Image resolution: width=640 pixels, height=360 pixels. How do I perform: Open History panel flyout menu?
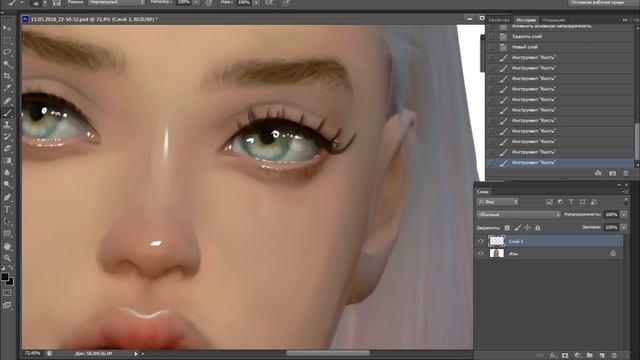635,20
